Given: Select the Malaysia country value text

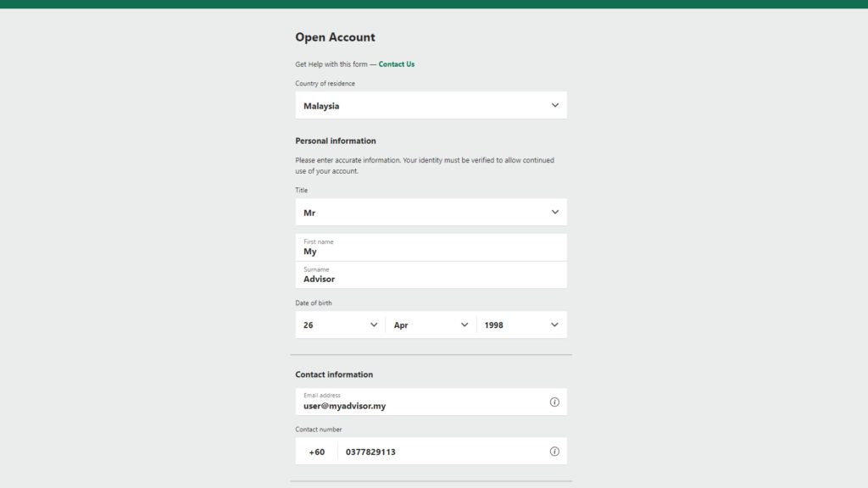Looking at the screenshot, I should [x=321, y=106].
